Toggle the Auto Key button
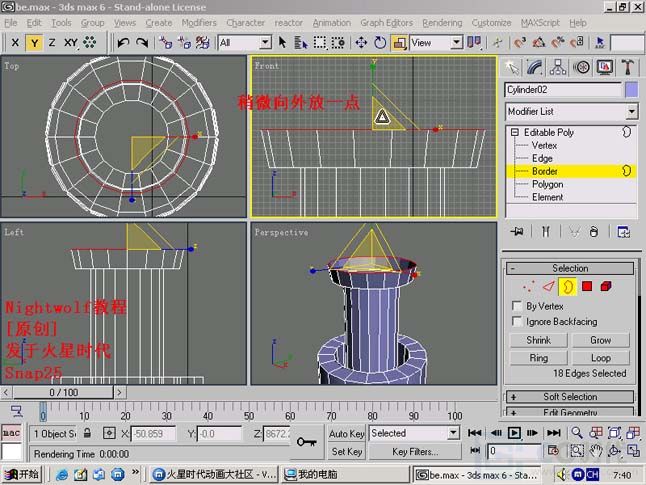The width and height of the screenshot is (646, 485). click(x=346, y=433)
